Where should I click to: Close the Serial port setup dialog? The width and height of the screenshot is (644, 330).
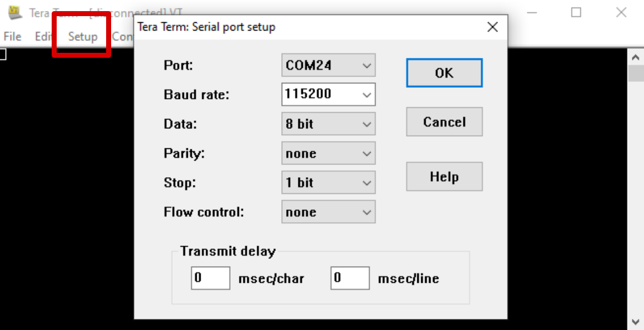[x=492, y=27]
